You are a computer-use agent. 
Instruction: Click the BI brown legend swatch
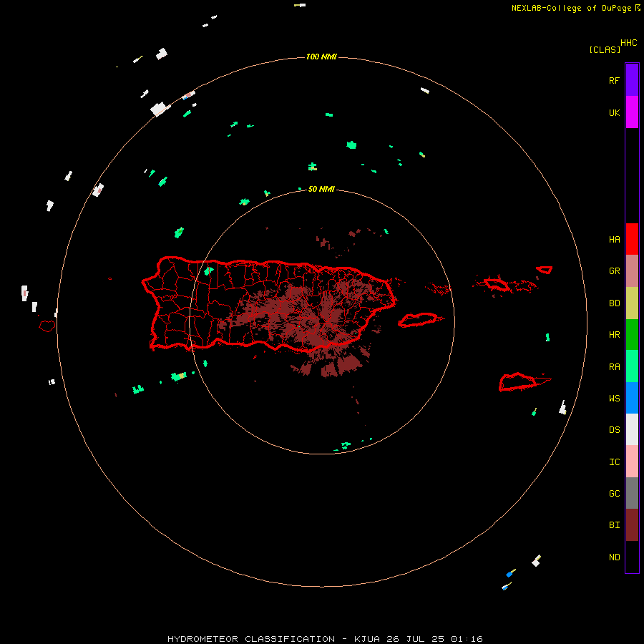[x=632, y=525]
